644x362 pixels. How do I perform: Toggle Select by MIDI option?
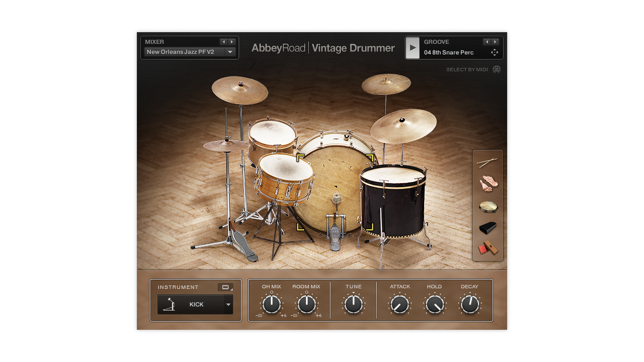click(x=496, y=69)
